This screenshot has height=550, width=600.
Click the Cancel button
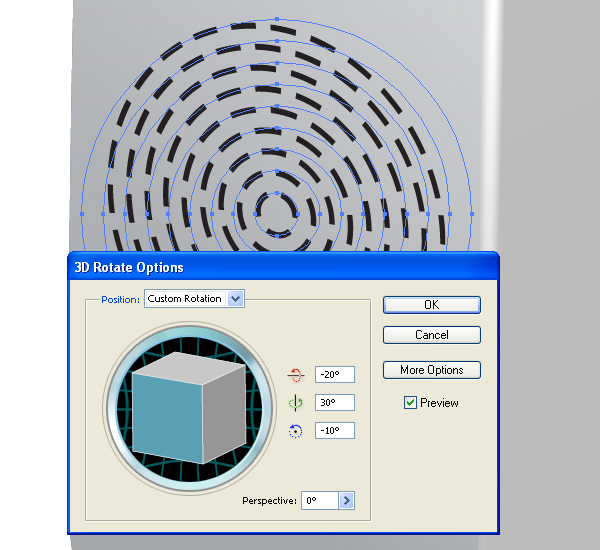[x=432, y=335]
